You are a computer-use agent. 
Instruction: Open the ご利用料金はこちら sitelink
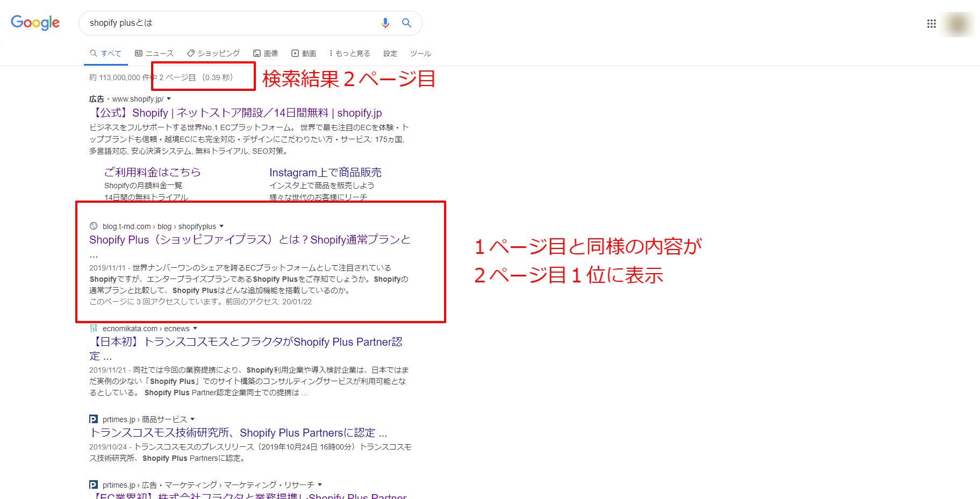point(153,172)
